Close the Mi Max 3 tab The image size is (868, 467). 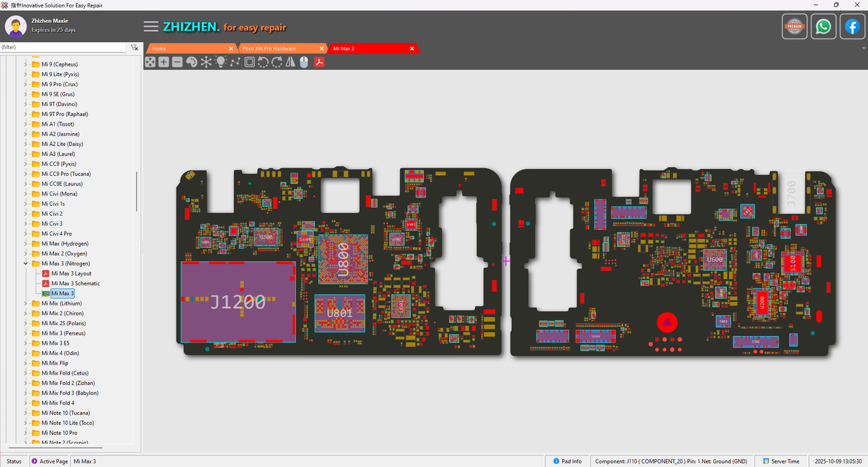412,48
